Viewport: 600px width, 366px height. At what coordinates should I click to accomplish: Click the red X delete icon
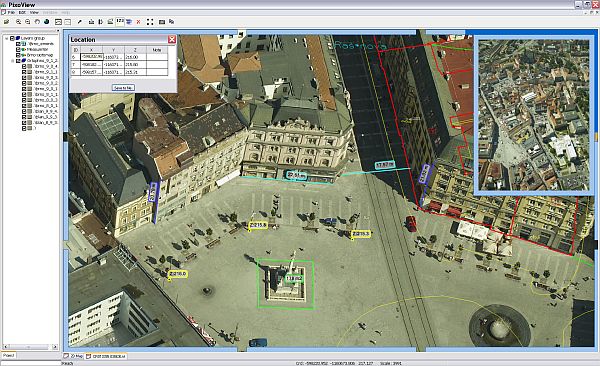tap(139, 22)
